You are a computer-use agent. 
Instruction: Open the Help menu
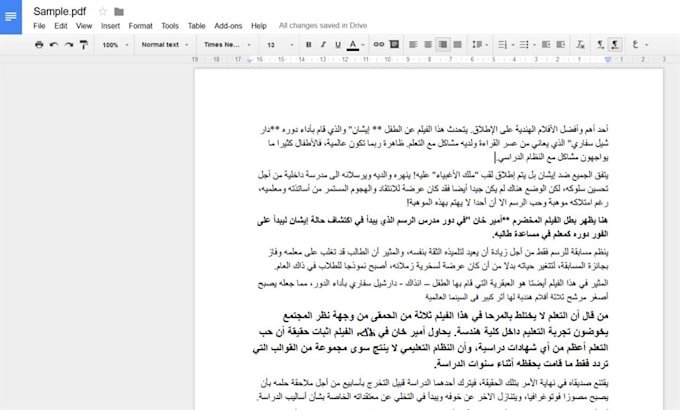pos(259,26)
